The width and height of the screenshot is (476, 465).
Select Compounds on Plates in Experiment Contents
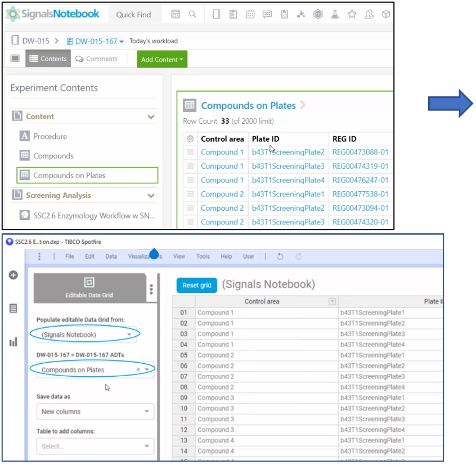point(87,175)
